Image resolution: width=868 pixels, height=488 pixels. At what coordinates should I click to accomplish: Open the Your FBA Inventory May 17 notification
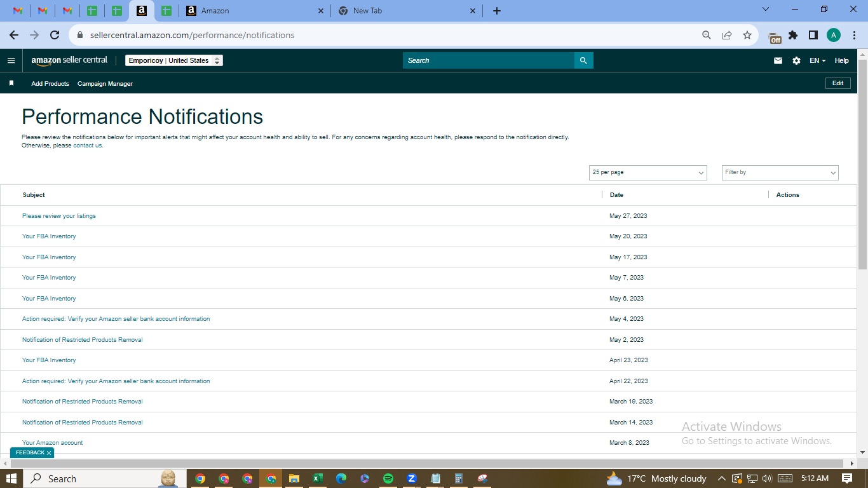[49, 257]
